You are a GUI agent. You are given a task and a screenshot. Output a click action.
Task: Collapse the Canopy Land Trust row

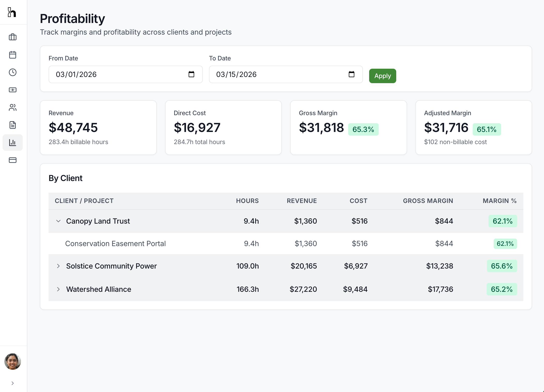pos(58,221)
